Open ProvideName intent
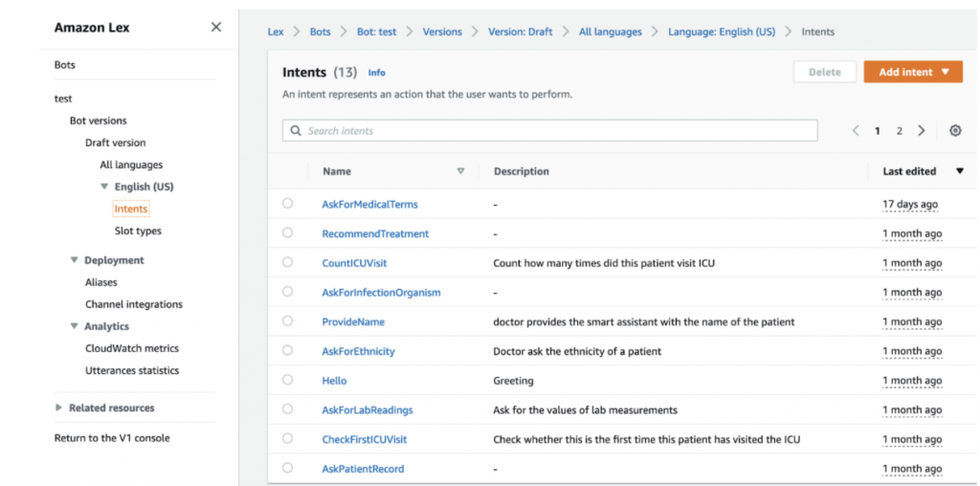Viewport: 980px width, 486px height. click(x=353, y=321)
